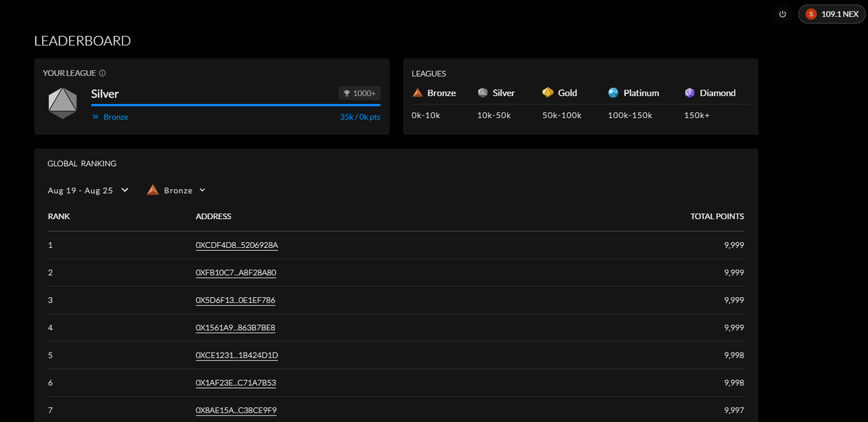The width and height of the screenshot is (868, 422).
Task: Click the Platinum league gem icon
Action: [x=613, y=92]
